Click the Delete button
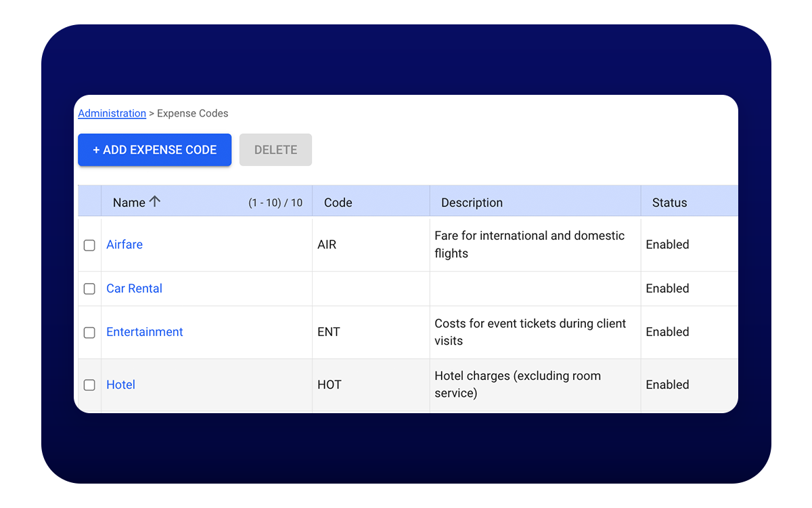Screen dimensions: 812x508 275,150
